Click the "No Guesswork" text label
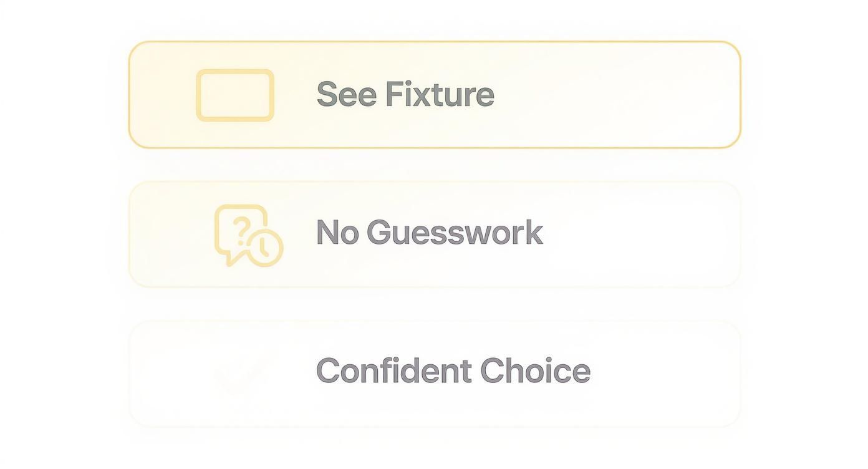Image resolution: width=868 pixels, height=469 pixels. pyautogui.click(x=429, y=233)
